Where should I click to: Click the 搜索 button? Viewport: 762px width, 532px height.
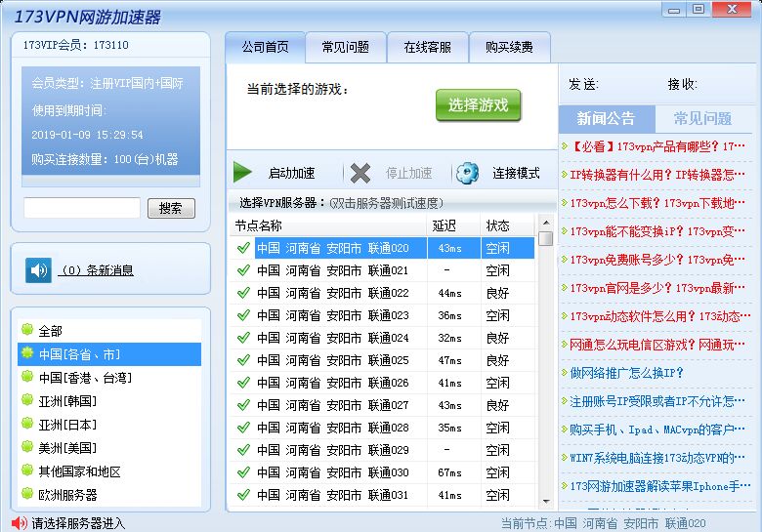point(171,208)
